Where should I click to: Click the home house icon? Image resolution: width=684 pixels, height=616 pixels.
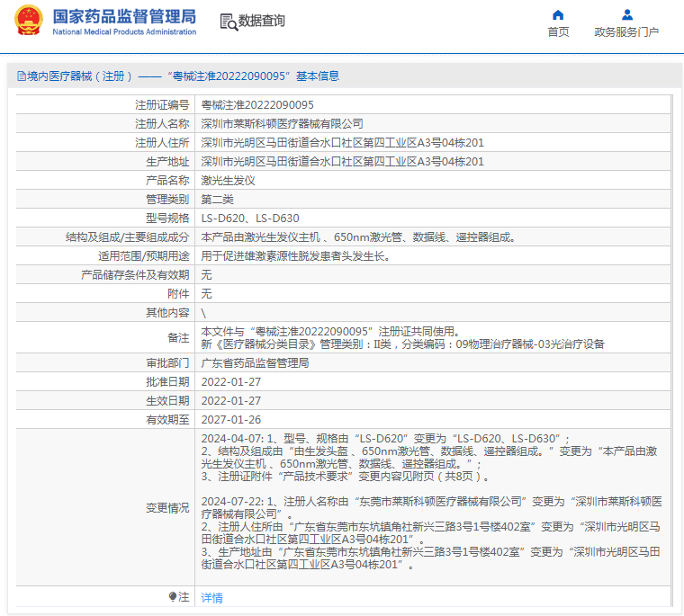[558, 14]
